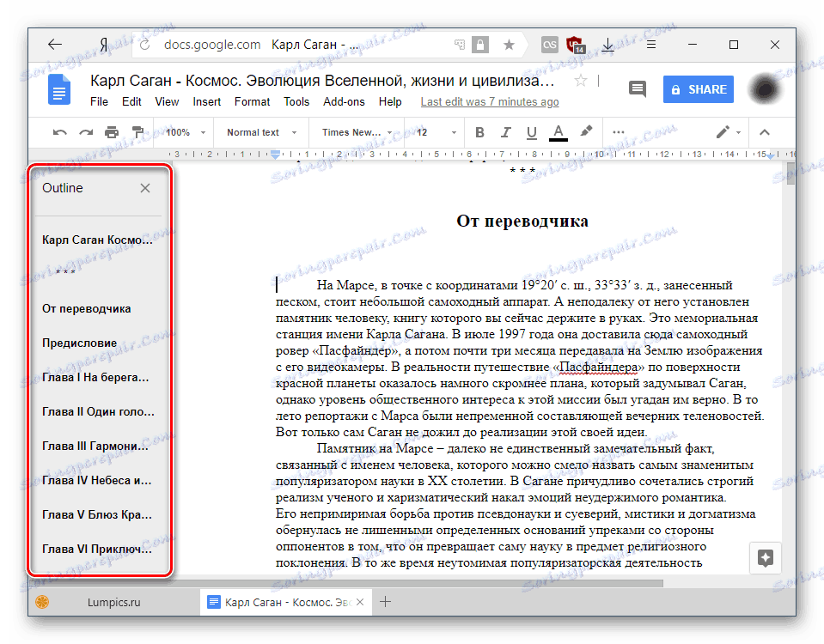824x644 pixels.
Task: Open the Tools menu
Action: pyautogui.click(x=296, y=102)
